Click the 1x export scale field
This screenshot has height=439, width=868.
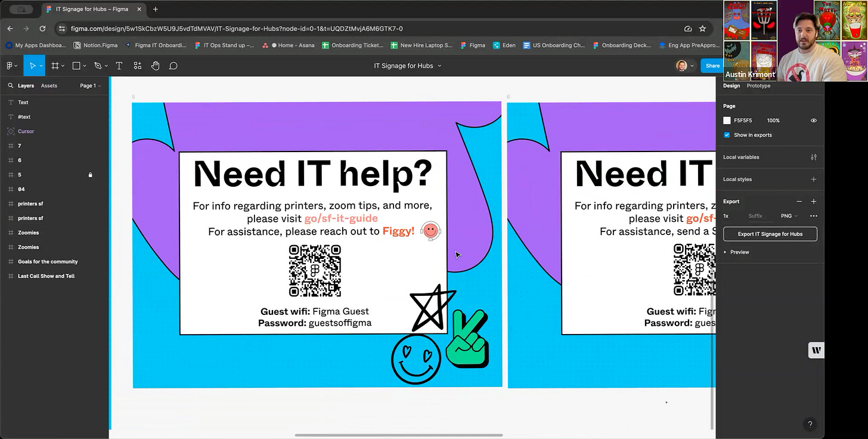pyautogui.click(x=726, y=216)
